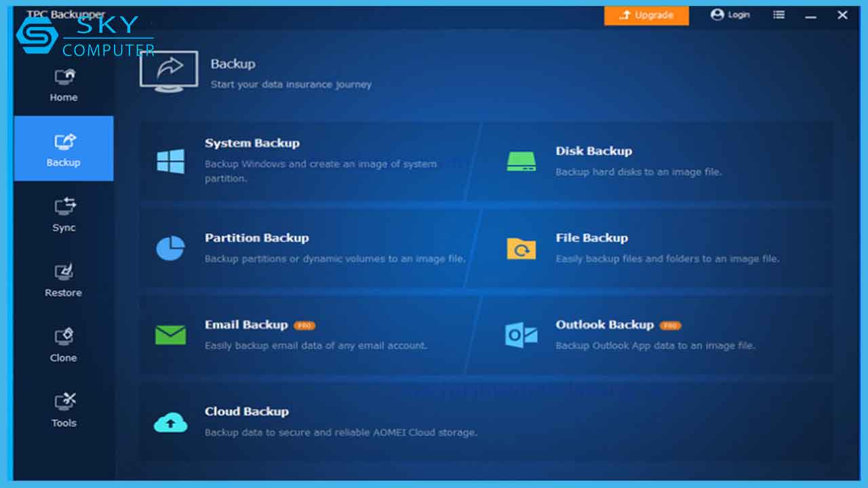Select the Backup sidebar tab
This screenshot has width=868, height=488.
[x=64, y=148]
